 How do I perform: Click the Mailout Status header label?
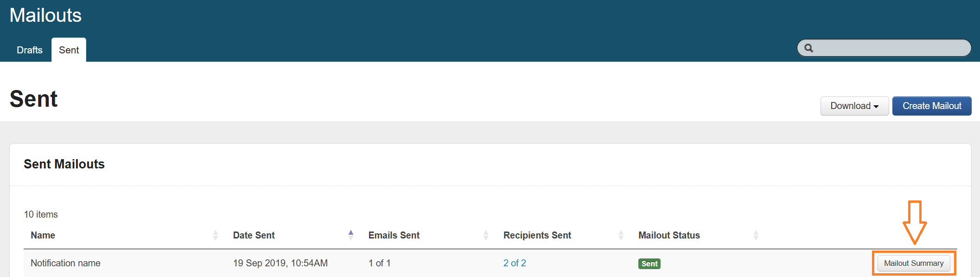click(669, 235)
